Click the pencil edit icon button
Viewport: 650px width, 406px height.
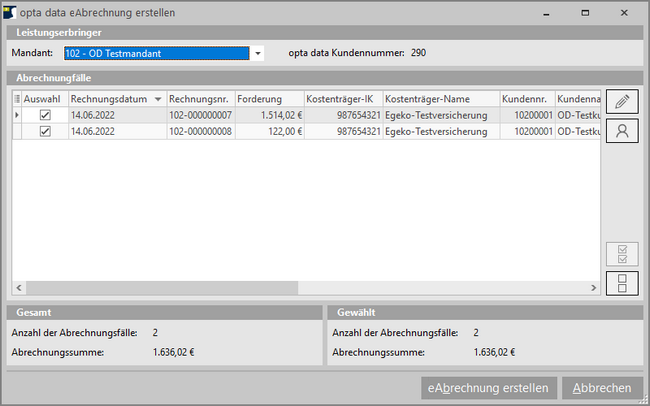622,102
